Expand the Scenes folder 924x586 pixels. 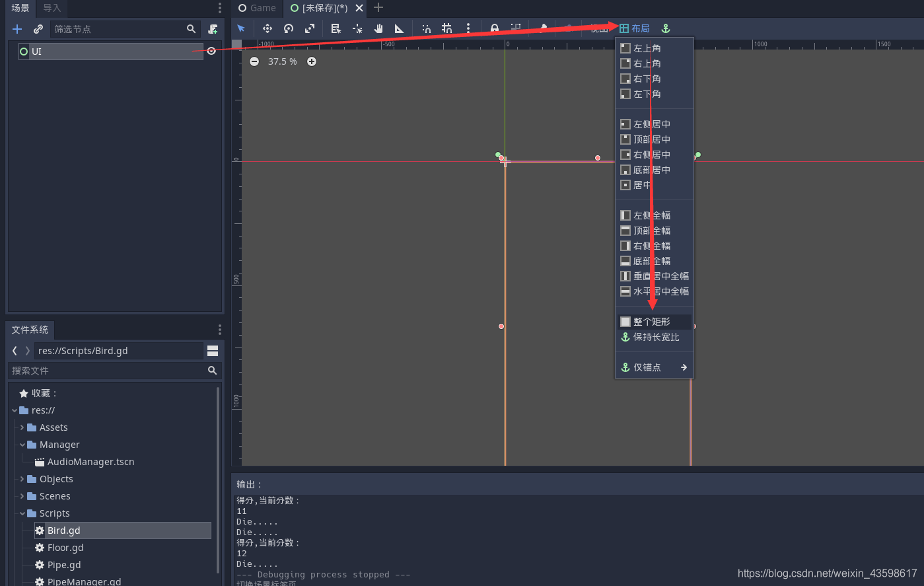pyautogui.click(x=22, y=496)
